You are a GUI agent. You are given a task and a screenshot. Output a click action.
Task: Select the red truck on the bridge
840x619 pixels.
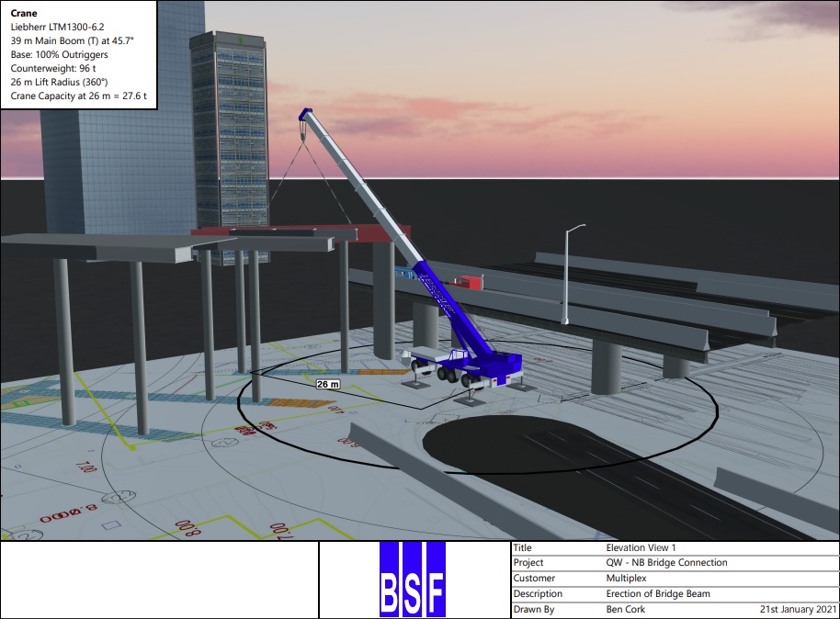click(x=469, y=282)
